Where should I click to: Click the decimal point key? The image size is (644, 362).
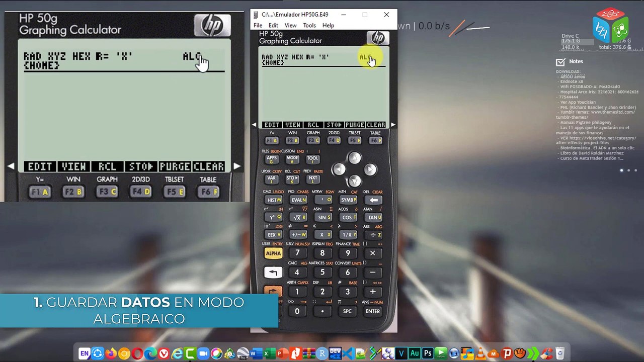coord(323,311)
